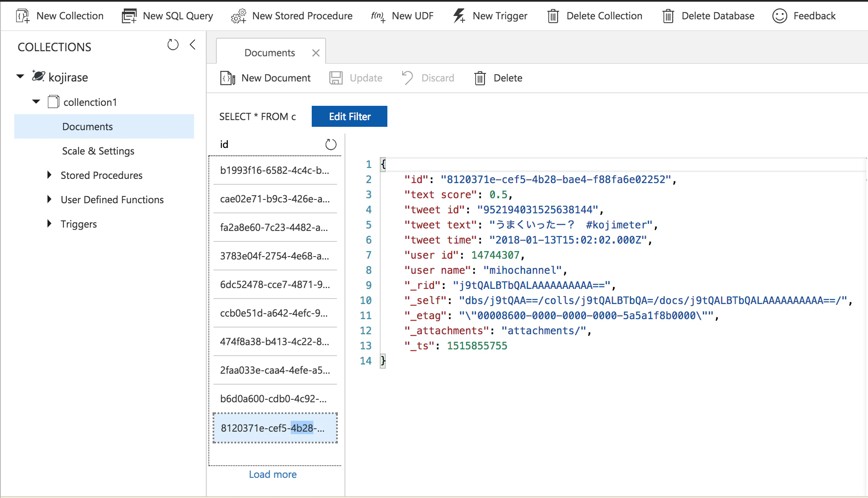
Task: Open document cae02e71-b9c3-426e-a...
Action: click(275, 199)
